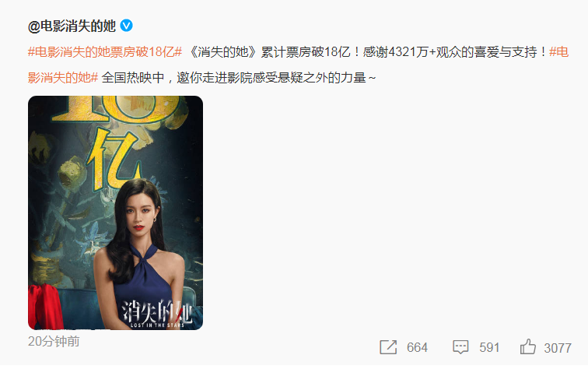Screen dimensions: 588x369
Task: Open the 影消失的她# hashtag on the second line
Action: (63, 78)
